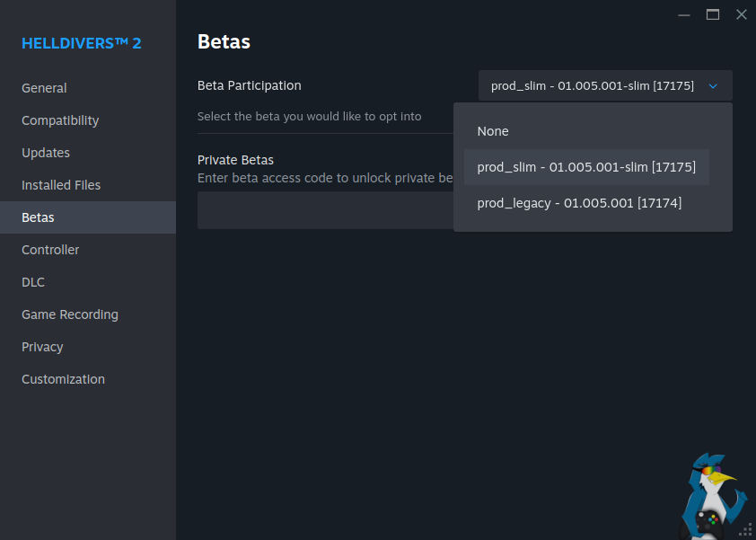Click the private beta access code field

(x=324, y=210)
